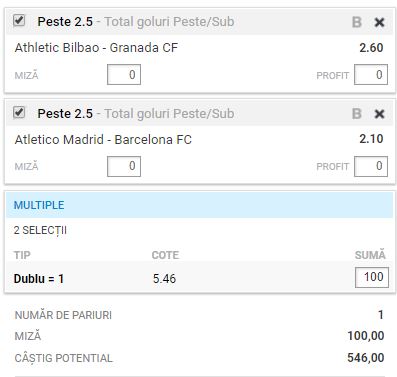Click the PROFIT field for Athletic Bilbao bet

(x=371, y=75)
